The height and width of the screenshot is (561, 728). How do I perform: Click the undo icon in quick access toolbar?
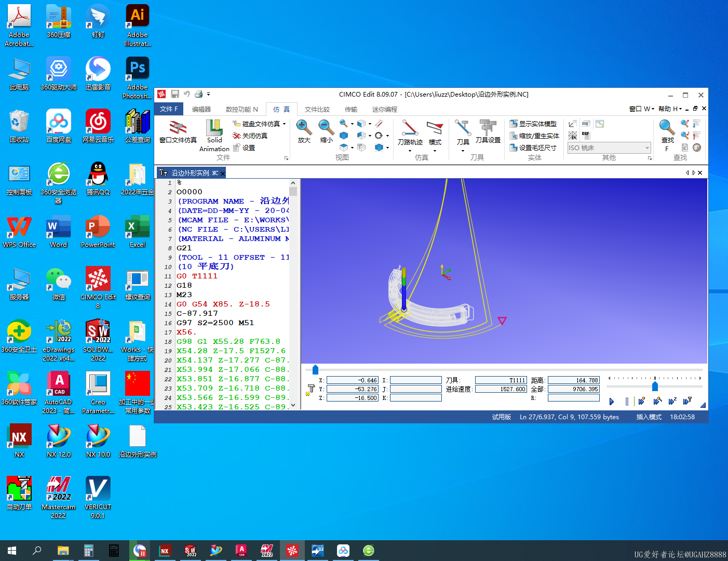pos(187,94)
